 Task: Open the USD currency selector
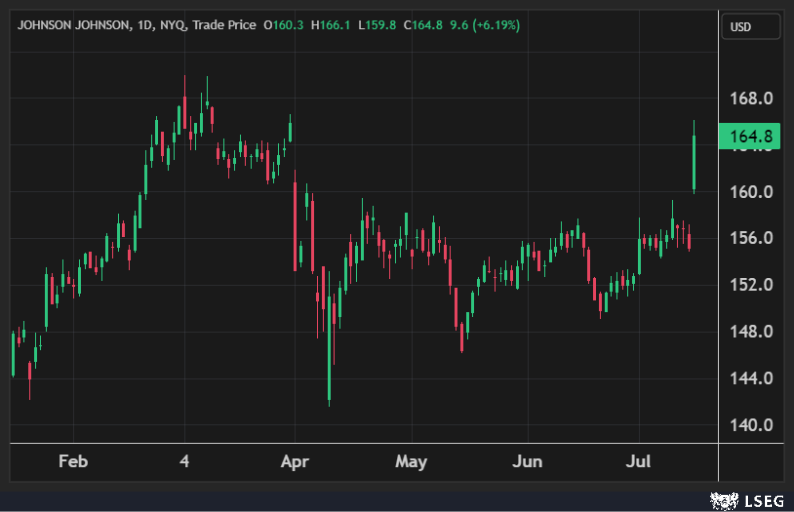750,27
